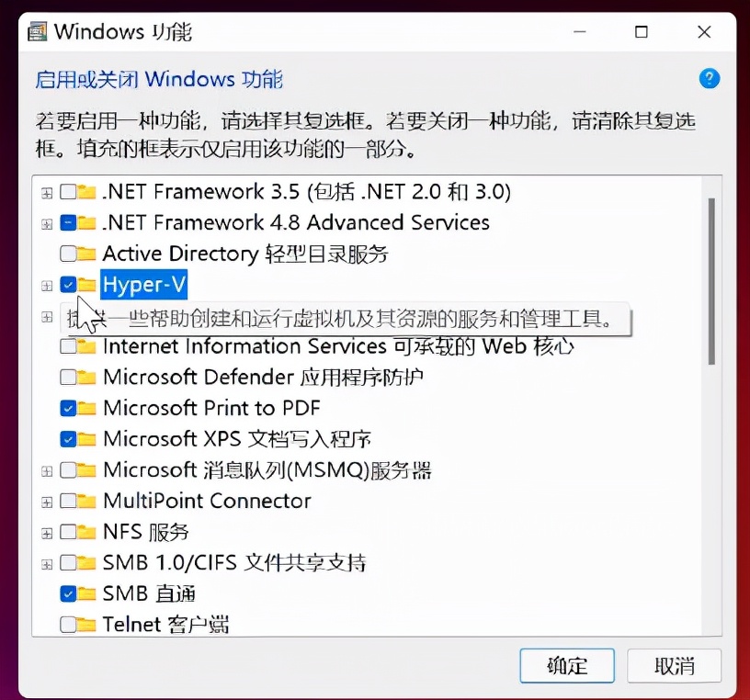Expand the SMB 1.0/CIFS 文件共享支持 node

(x=47, y=563)
